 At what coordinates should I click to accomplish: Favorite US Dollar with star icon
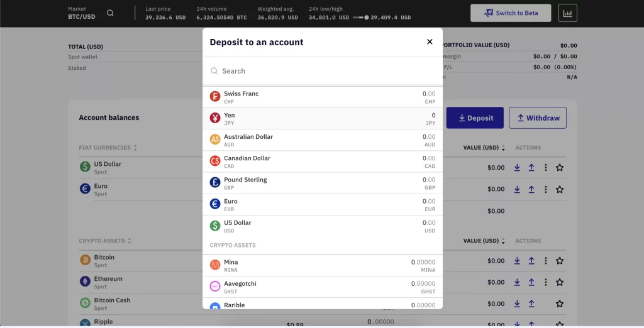tap(560, 168)
